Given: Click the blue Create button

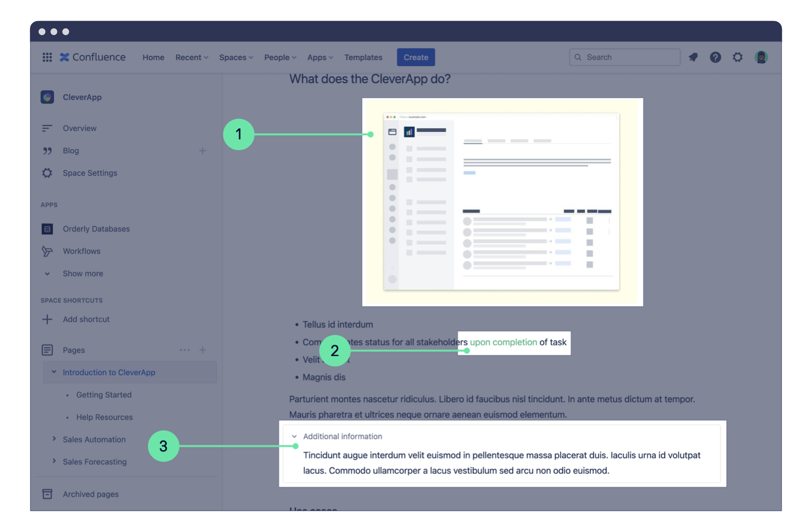Looking at the screenshot, I should click(x=416, y=57).
